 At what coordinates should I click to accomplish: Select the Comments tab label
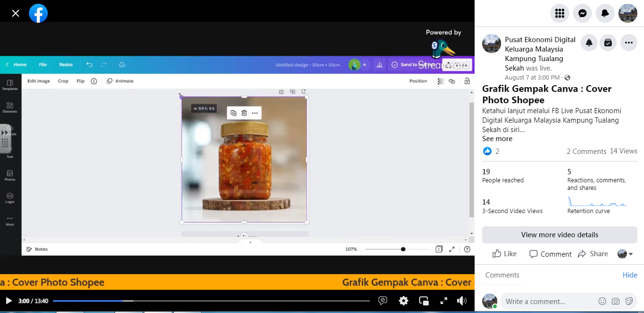point(503,275)
